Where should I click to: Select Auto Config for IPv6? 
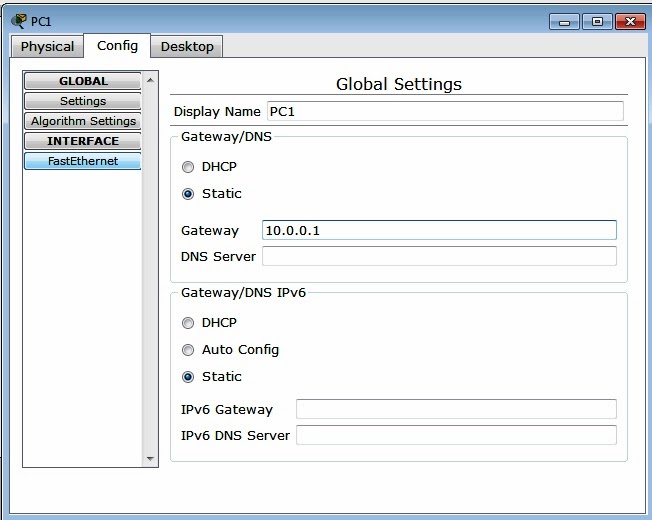point(188,350)
